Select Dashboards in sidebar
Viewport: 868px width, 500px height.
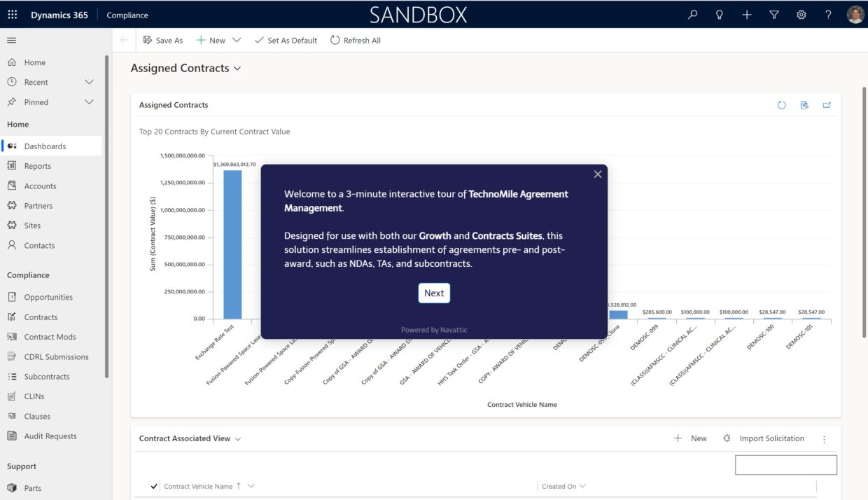tap(52, 146)
